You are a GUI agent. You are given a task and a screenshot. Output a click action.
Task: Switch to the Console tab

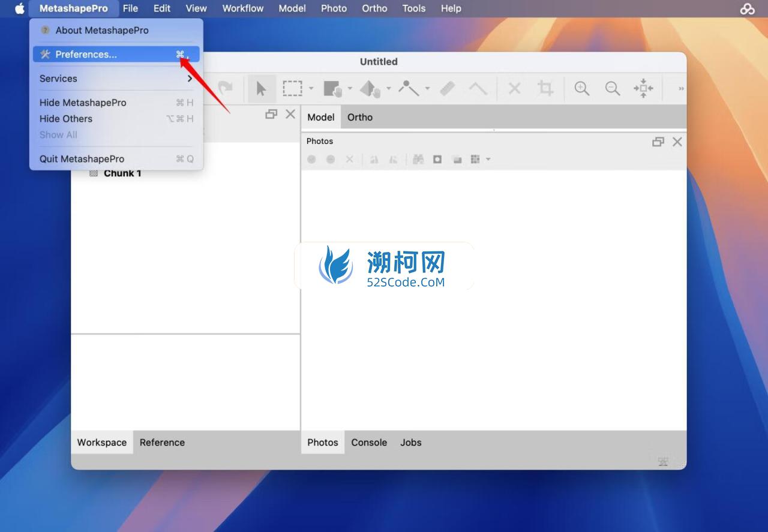pyautogui.click(x=369, y=443)
